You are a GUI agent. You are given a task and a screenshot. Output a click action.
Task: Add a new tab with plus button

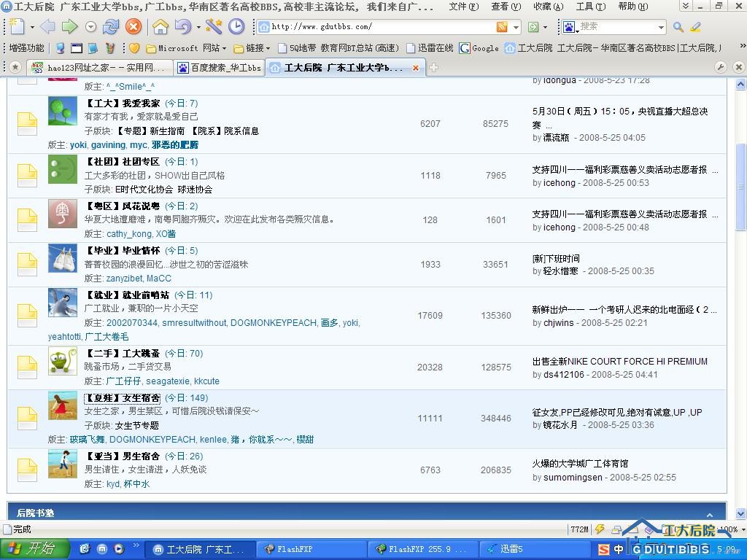(x=433, y=68)
